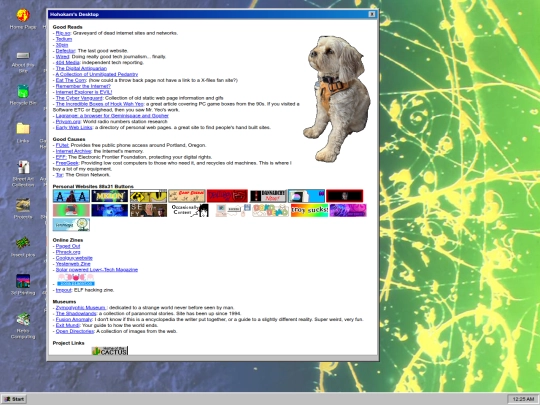Open the 3d Printing desktop icon
This screenshot has height=405, width=540.
point(23,285)
